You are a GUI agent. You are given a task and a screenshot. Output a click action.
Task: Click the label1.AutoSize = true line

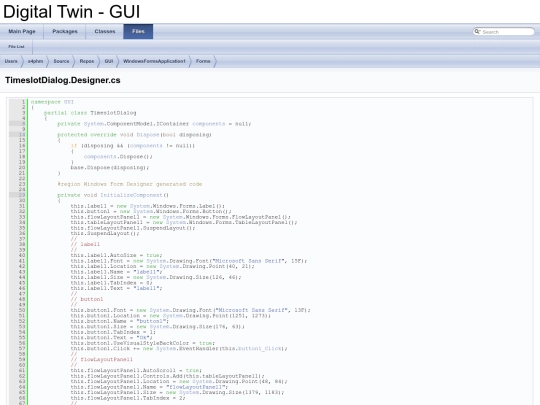pos(116,255)
